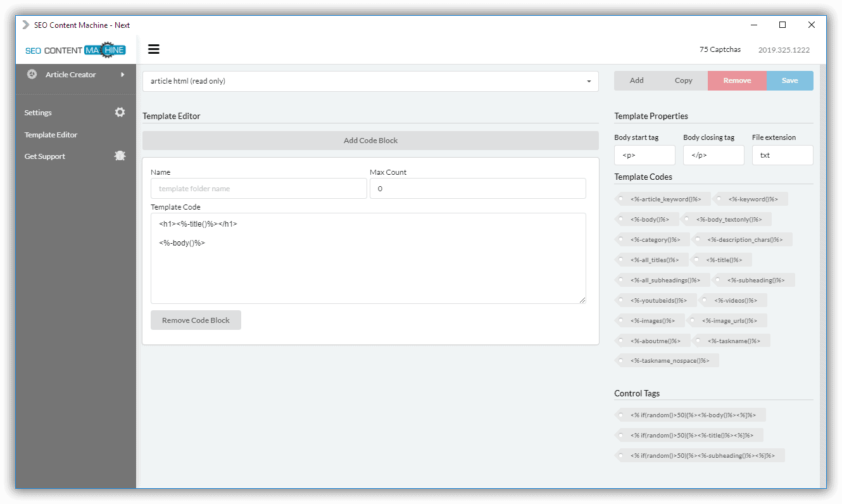Click the red Remove button
Image resolution: width=842 pixels, height=504 pixels.
pos(737,80)
